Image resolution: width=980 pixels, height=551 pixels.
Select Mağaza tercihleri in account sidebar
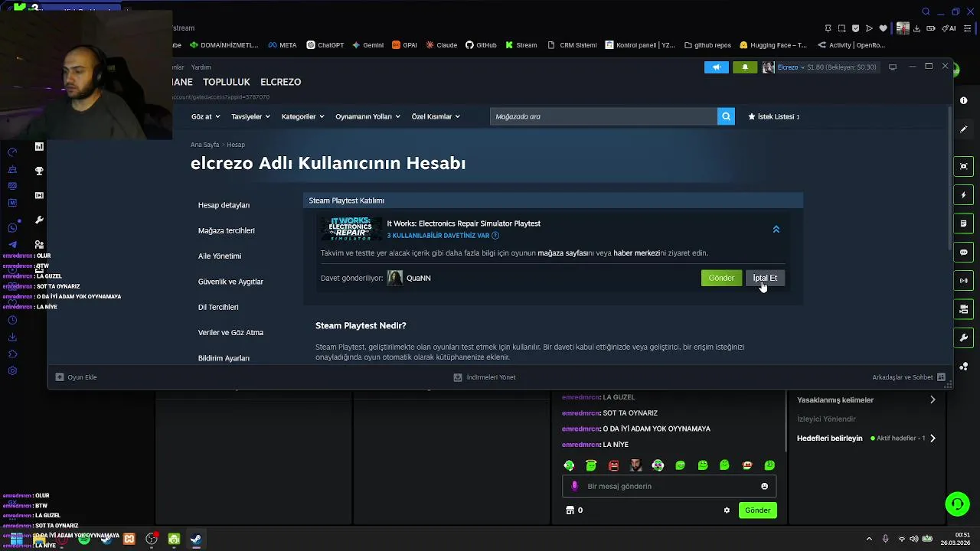[x=226, y=230]
